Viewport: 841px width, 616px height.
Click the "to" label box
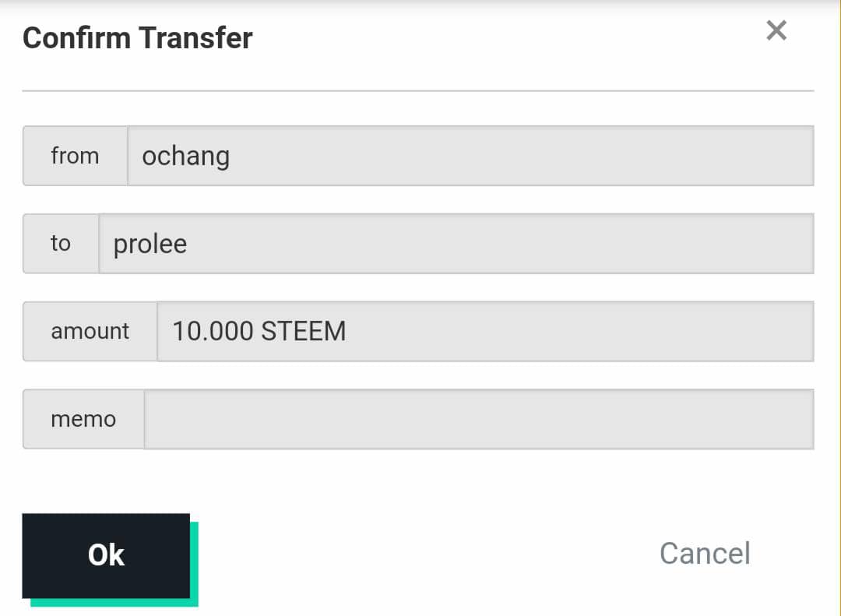click(x=61, y=244)
